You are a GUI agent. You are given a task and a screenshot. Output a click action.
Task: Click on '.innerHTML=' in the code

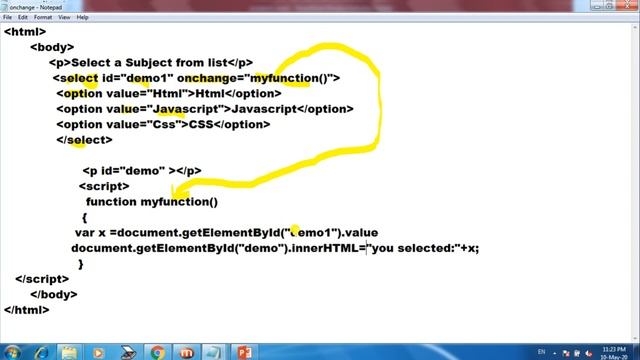[328, 248]
